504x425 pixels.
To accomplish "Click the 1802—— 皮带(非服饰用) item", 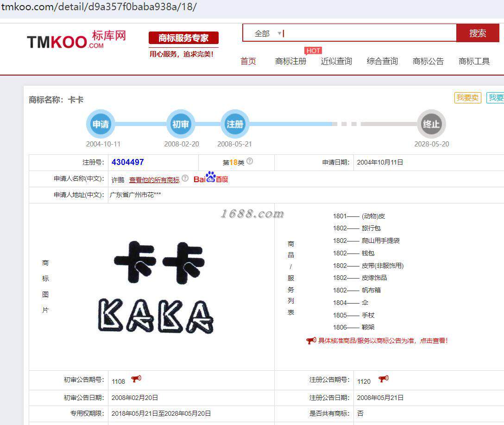I will 368,266.
